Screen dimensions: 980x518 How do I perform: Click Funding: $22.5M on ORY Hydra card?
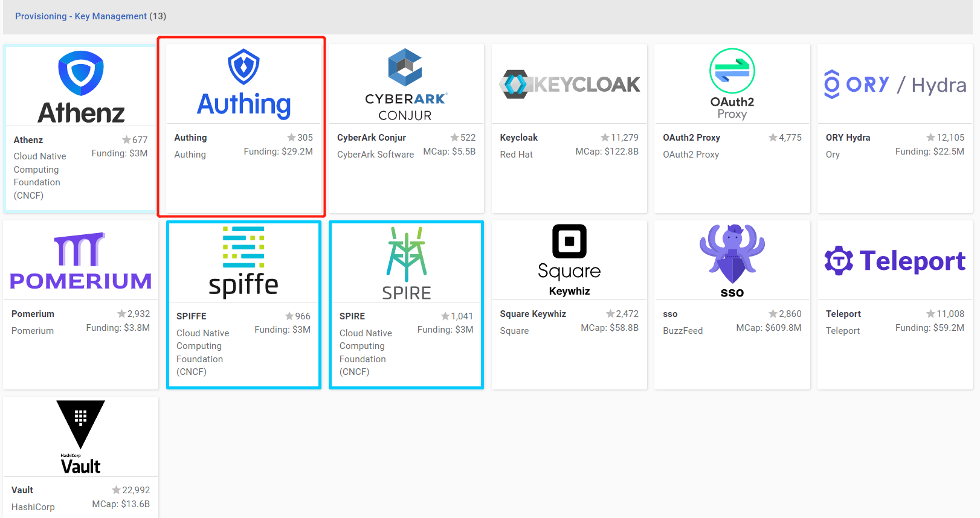click(930, 152)
